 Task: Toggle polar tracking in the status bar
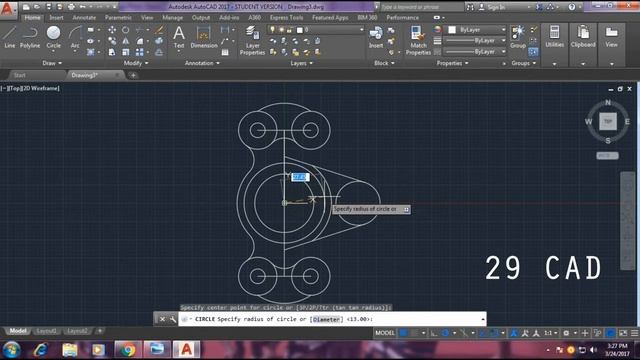pyautogui.click(x=445, y=333)
